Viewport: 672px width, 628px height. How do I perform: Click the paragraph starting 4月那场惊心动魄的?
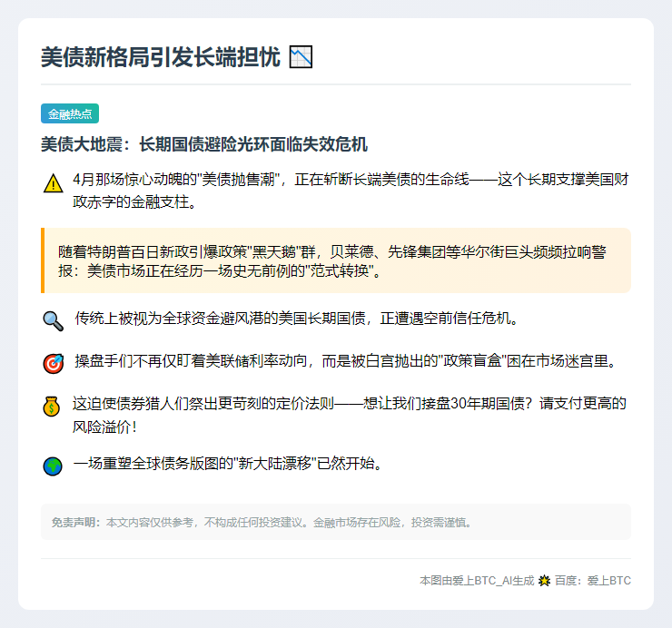[351, 191]
